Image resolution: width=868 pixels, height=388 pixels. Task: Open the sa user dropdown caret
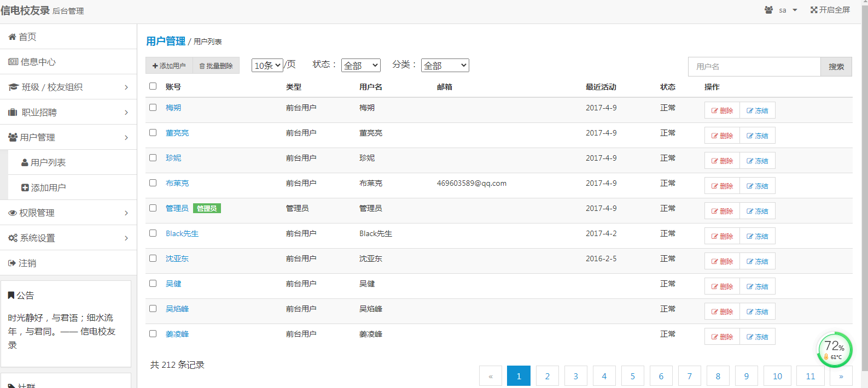795,10
